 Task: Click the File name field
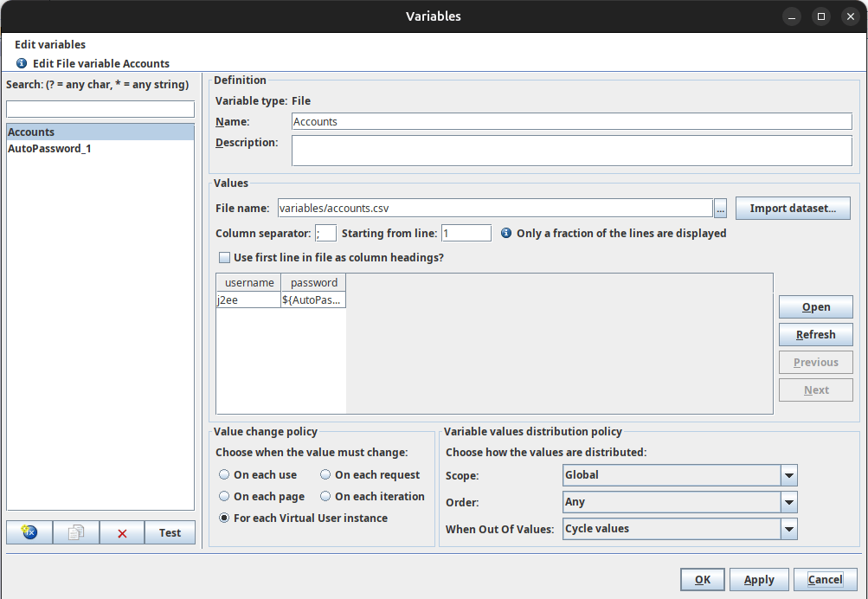495,208
